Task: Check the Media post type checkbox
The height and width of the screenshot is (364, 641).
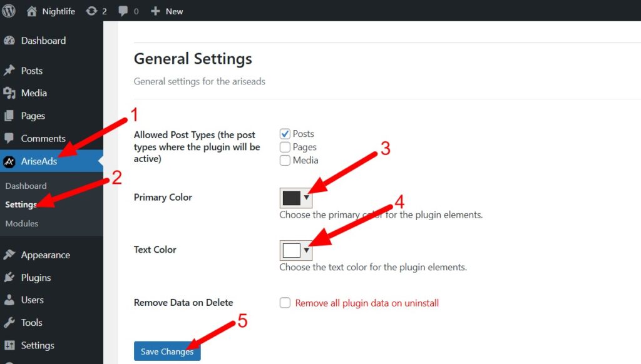Action: 285,160
